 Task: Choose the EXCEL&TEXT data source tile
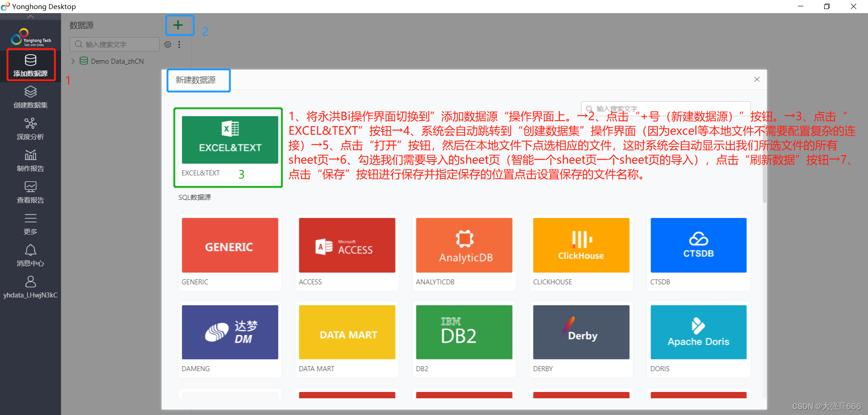click(230, 147)
